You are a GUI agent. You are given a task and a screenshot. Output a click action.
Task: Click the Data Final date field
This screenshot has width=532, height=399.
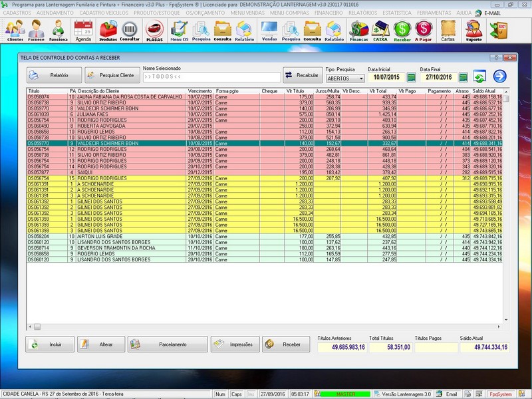coord(438,77)
